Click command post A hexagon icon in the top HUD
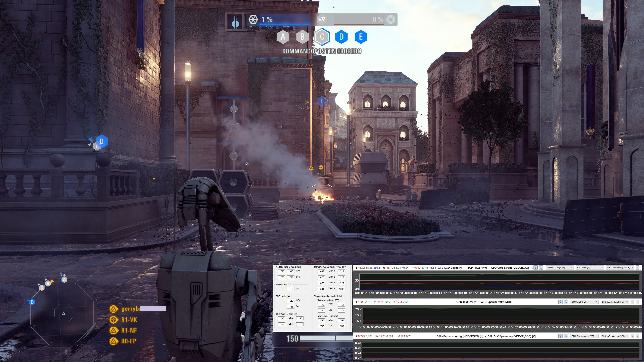The height and width of the screenshot is (362, 644). coord(283,37)
